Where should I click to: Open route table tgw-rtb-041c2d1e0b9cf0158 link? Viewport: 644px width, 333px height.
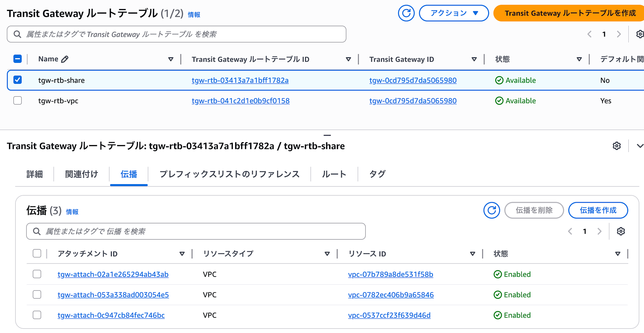click(x=241, y=101)
